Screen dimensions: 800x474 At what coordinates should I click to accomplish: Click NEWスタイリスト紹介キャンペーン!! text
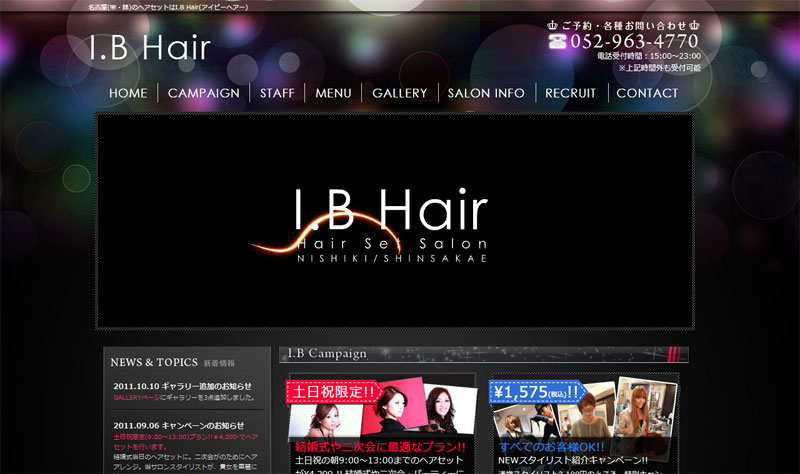573,460
